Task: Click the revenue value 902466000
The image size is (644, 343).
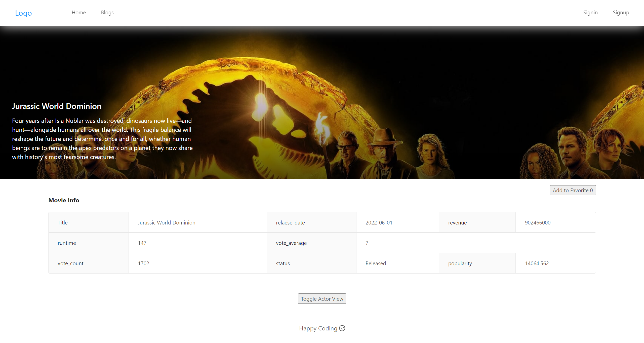Action: pyautogui.click(x=537, y=223)
